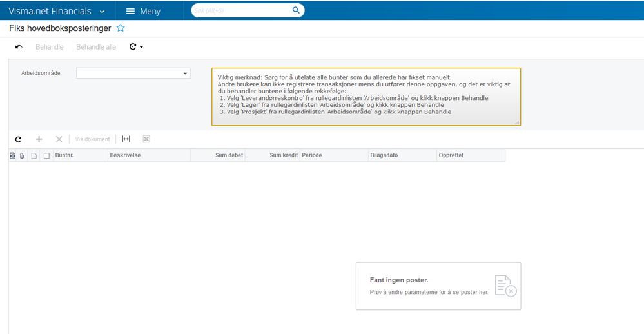Click the clock refresh schedule icon
Image resolution: width=644 pixels, height=334 pixels.
[133, 47]
